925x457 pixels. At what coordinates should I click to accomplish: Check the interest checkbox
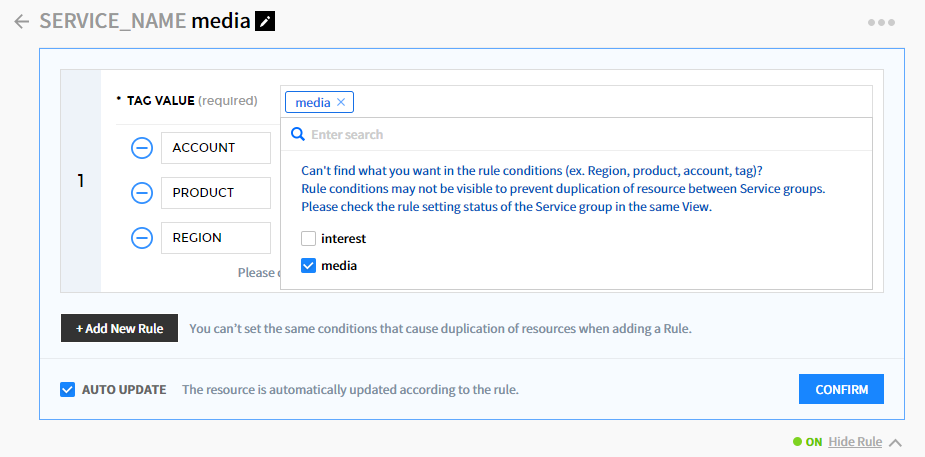click(x=309, y=239)
